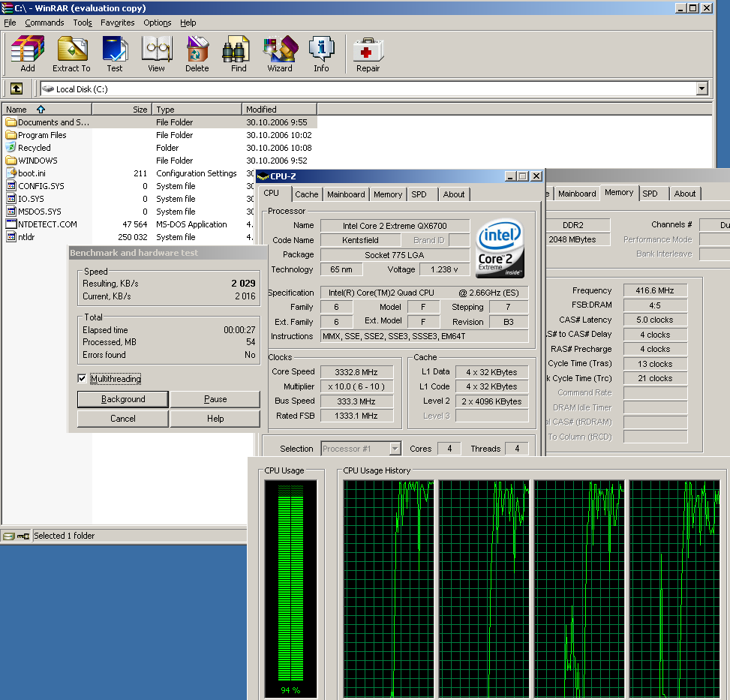Sort files by Name column header
The height and width of the screenshot is (700, 730).
[x=47, y=110]
